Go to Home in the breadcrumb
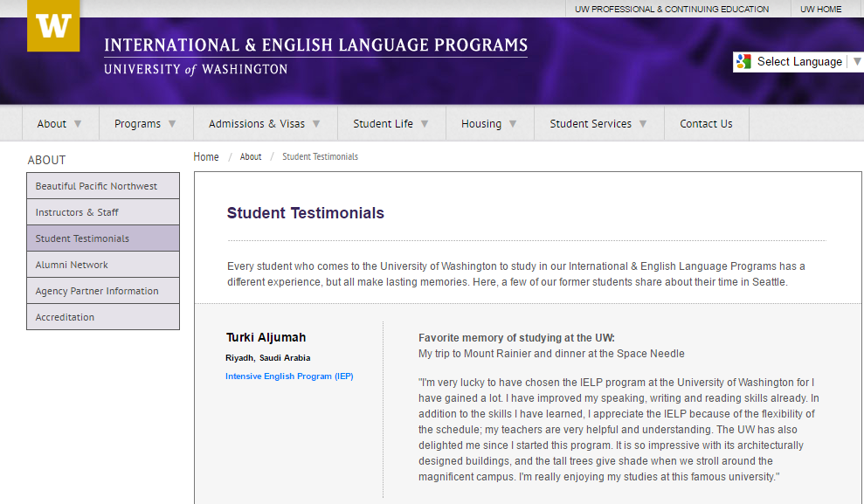 pyautogui.click(x=206, y=157)
